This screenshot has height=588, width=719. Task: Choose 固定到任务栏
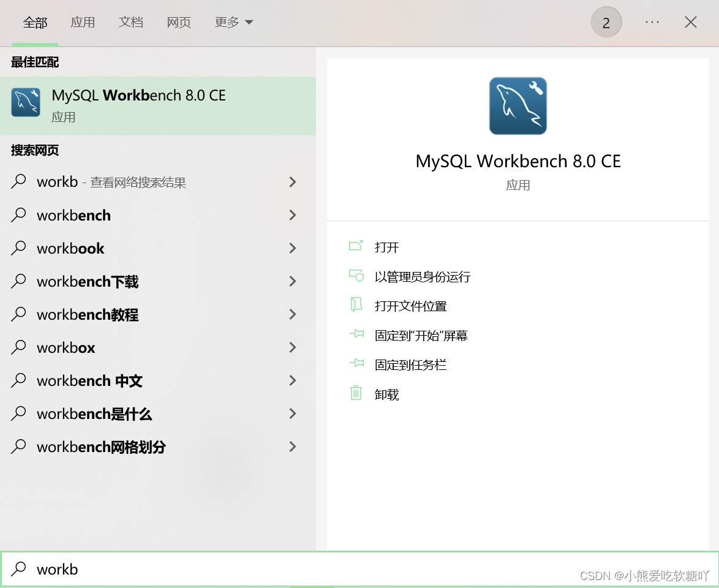click(410, 364)
